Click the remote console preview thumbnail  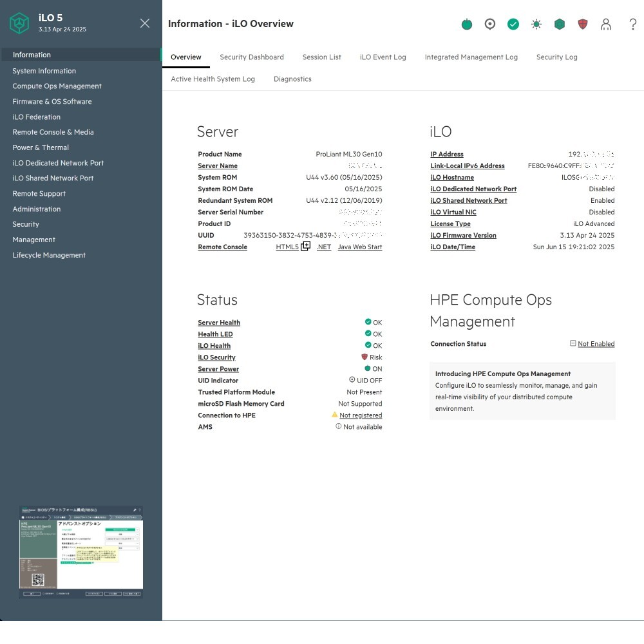(81, 553)
